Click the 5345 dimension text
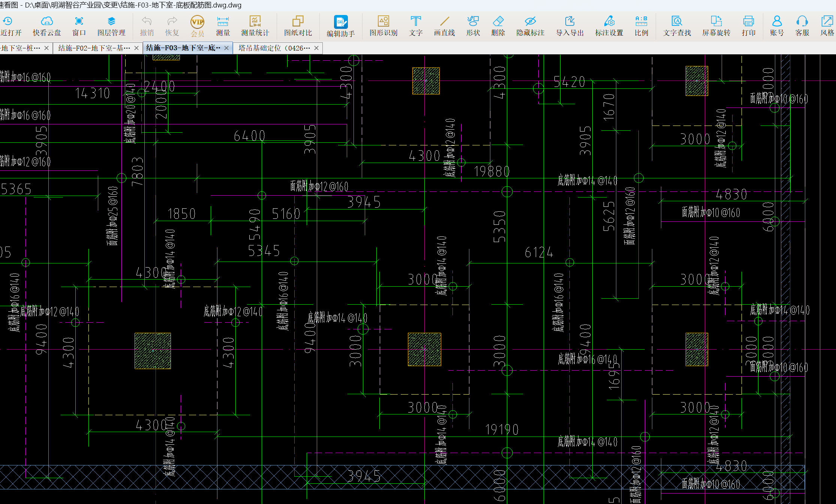 coord(264,251)
